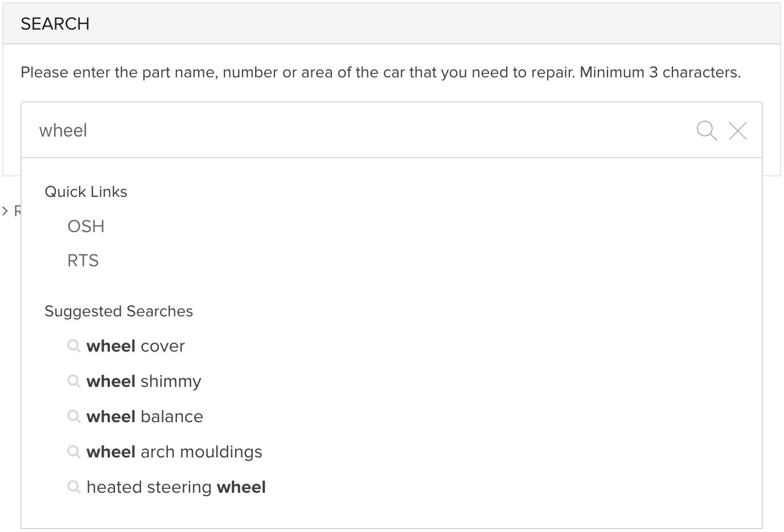Pick the "wheel arch mouldings" suggestion

click(x=174, y=452)
